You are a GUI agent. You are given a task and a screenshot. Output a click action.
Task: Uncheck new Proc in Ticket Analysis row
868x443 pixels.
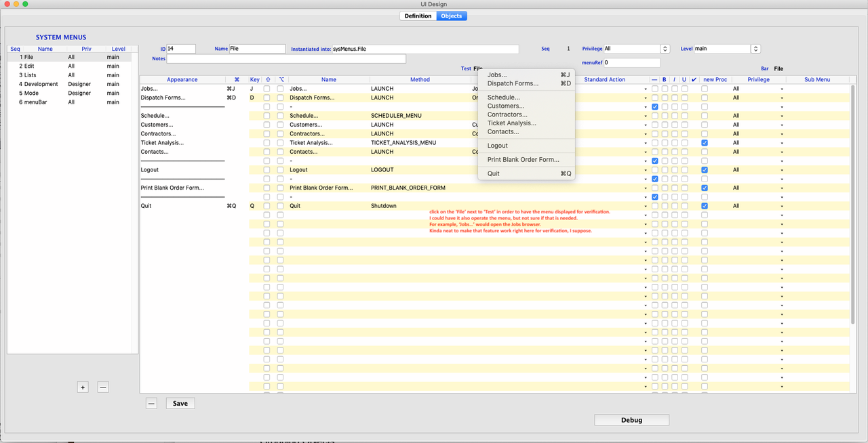(x=705, y=143)
